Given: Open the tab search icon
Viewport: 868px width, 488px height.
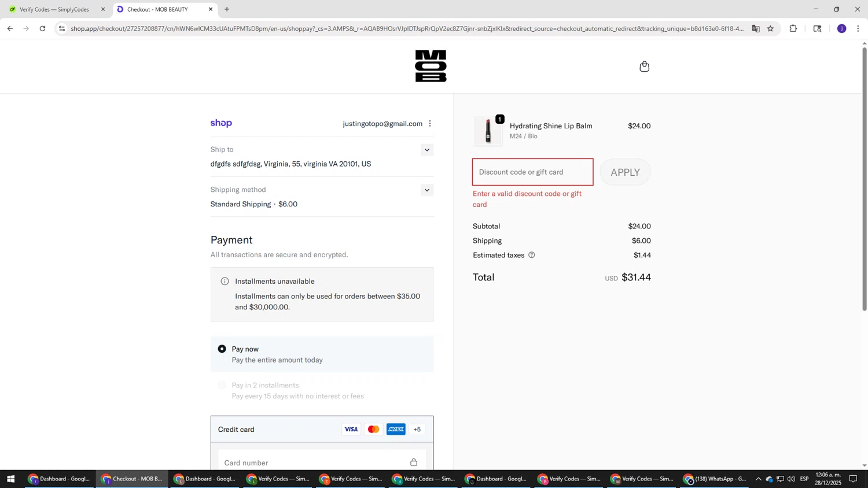Looking at the screenshot, I should tap(817, 28).
